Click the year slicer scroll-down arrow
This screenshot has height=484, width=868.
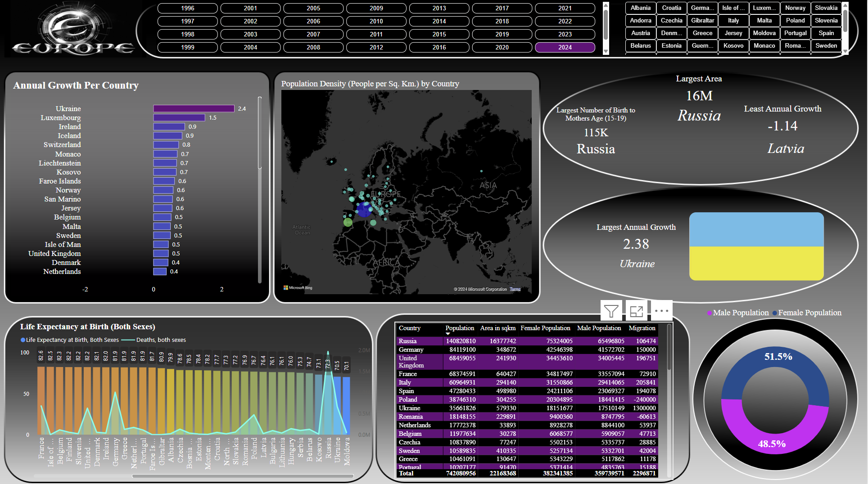(606, 52)
